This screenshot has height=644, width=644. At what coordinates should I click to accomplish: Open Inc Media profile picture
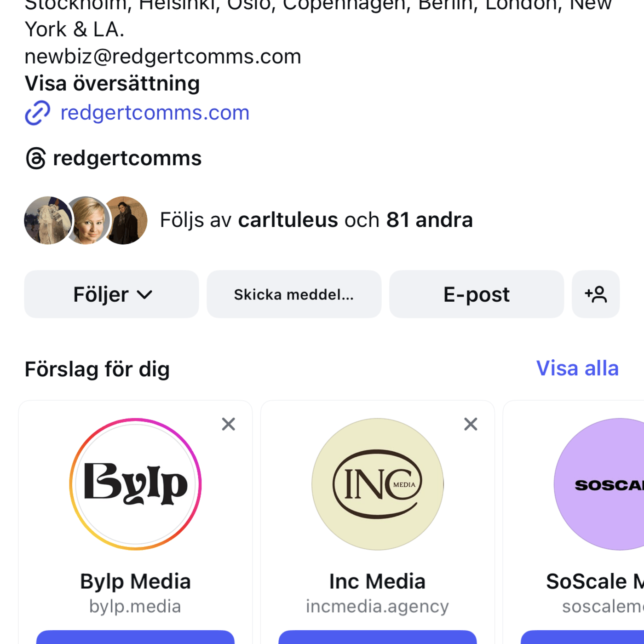coord(378,484)
